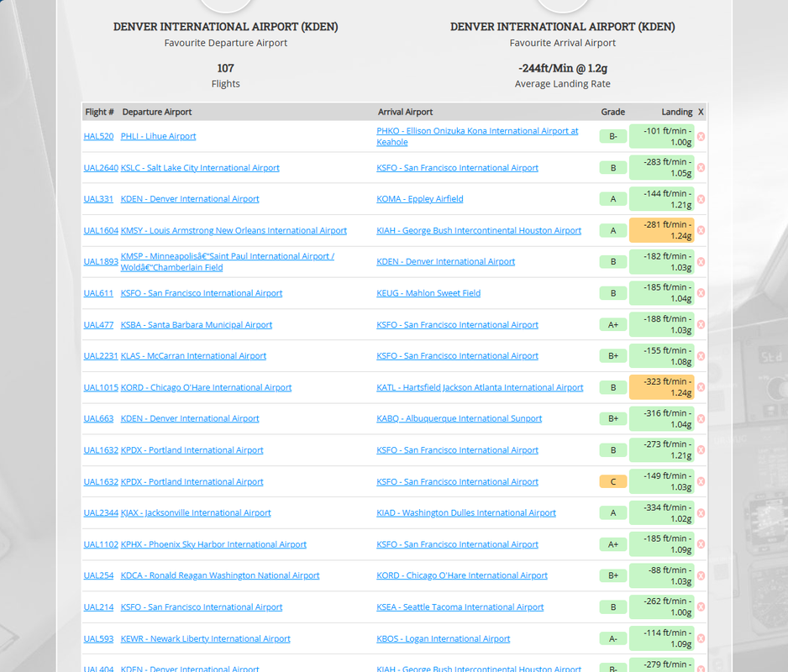View flight UAL1015

tap(101, 387)
